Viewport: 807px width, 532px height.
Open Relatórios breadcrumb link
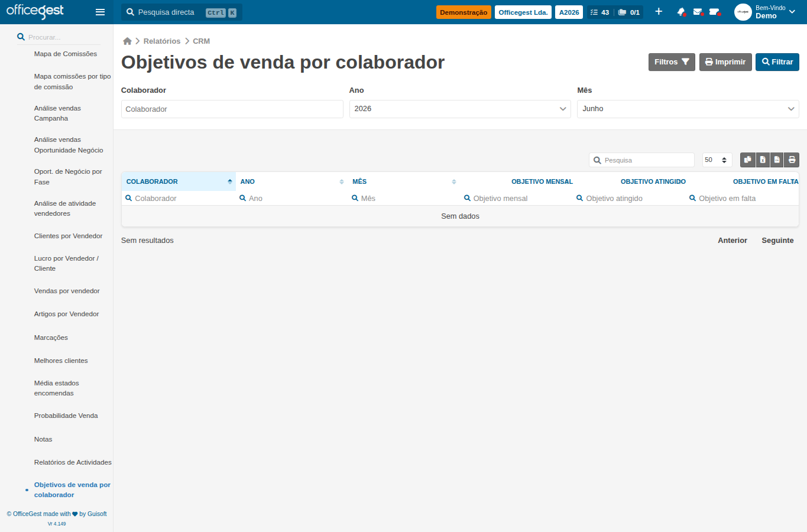[x=162, y=41]
